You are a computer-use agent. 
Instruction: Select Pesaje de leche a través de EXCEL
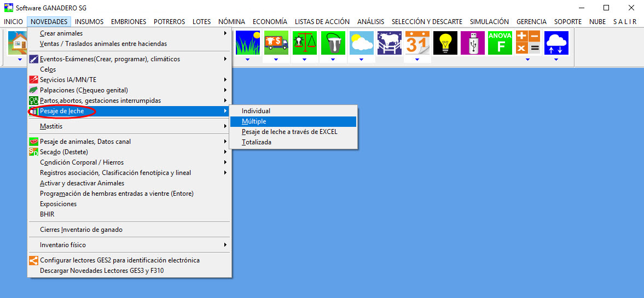(289, 132)
